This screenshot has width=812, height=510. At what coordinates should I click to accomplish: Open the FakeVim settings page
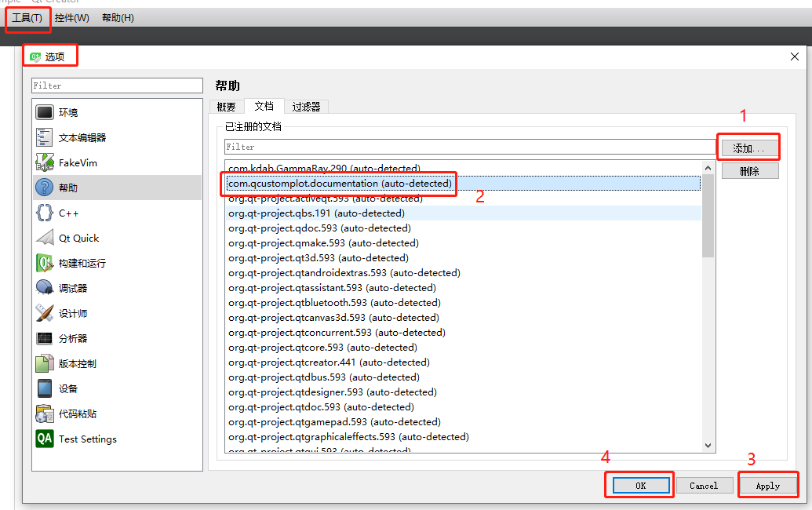[73, 162]
